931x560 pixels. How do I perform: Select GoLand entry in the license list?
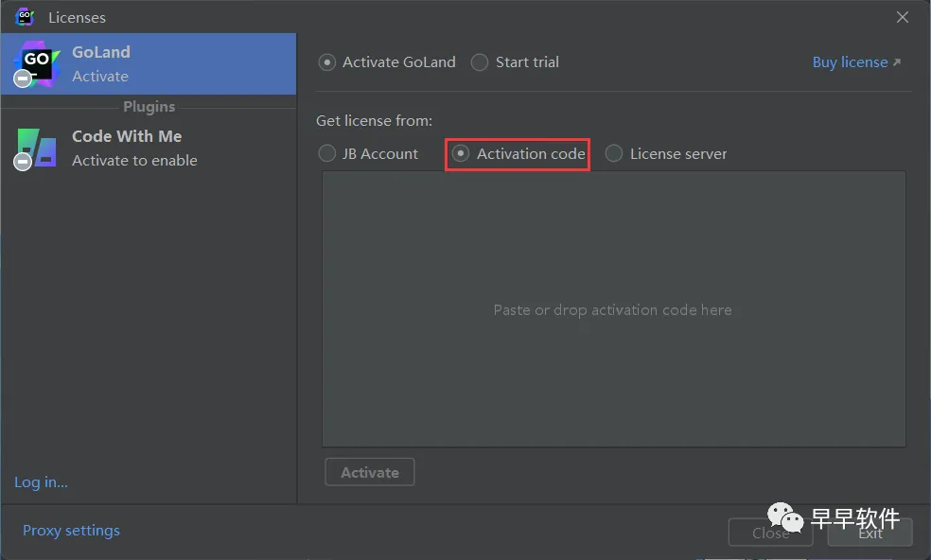point(149,63)
